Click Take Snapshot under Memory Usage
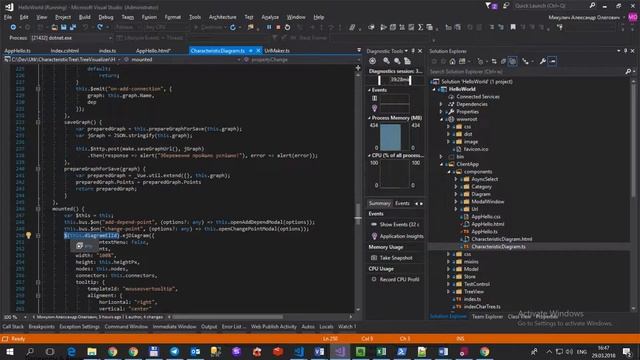 point(396,258)
